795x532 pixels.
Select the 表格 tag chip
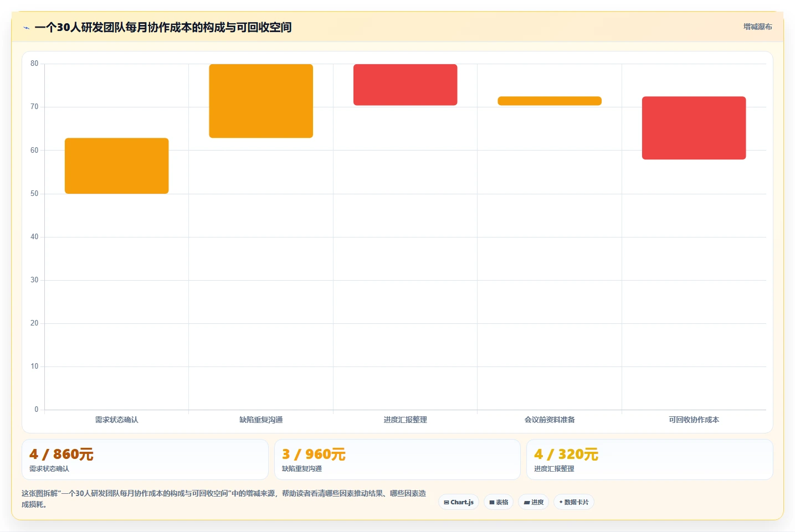coord(499,502)
